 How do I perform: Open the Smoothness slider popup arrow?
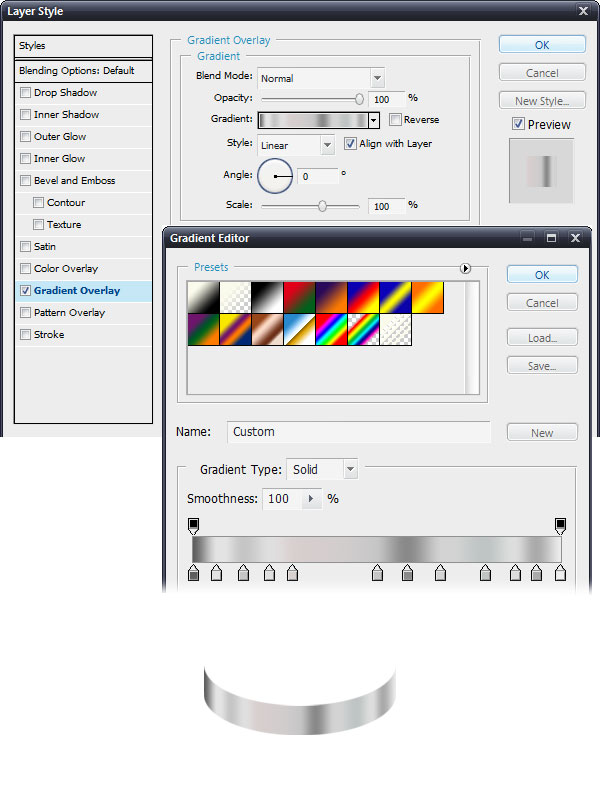(x=311, y=498)
